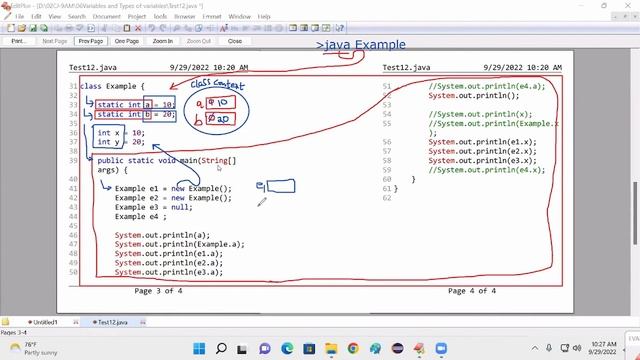
Task: Click the Save All toolbar icon
Action: tap(44, 28)
